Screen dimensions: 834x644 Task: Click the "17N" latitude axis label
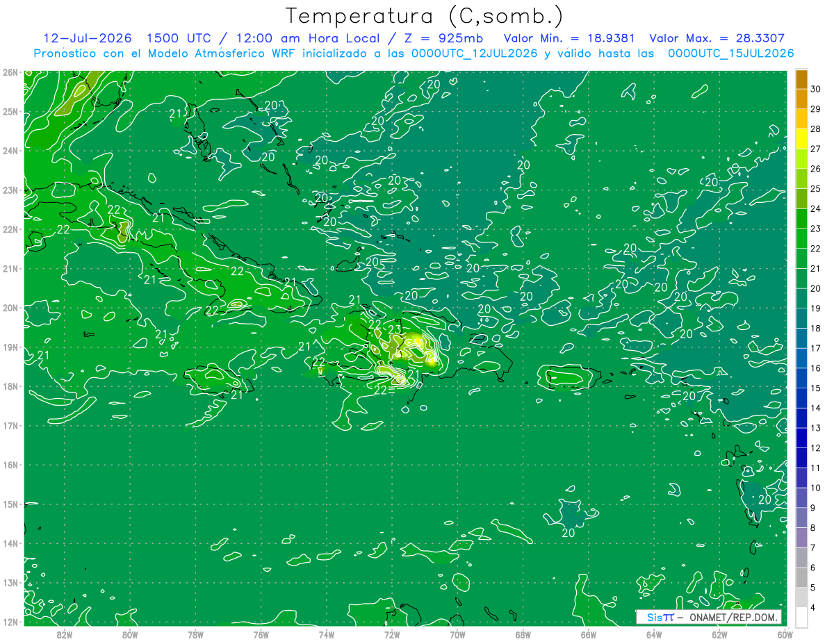pyautogui.click(x=10, y=426)
